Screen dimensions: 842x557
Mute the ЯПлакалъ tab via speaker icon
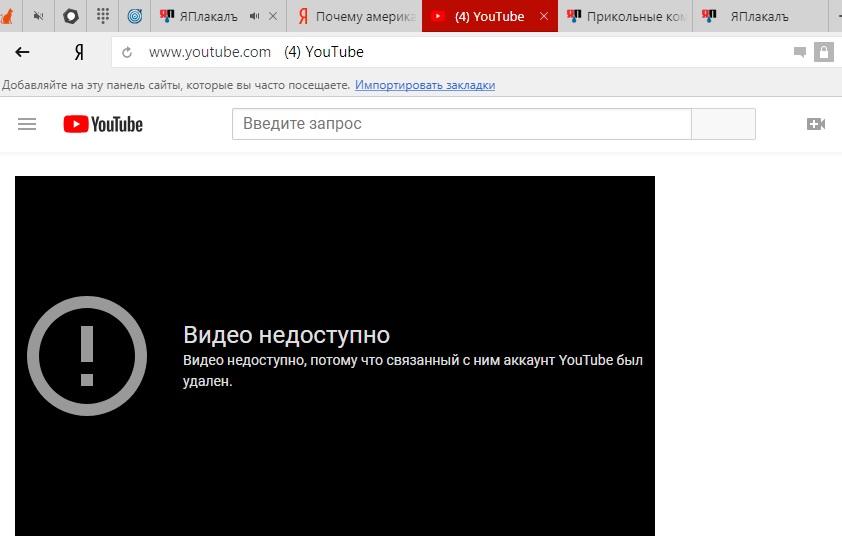pyautogui.click(x=255, y=16)
